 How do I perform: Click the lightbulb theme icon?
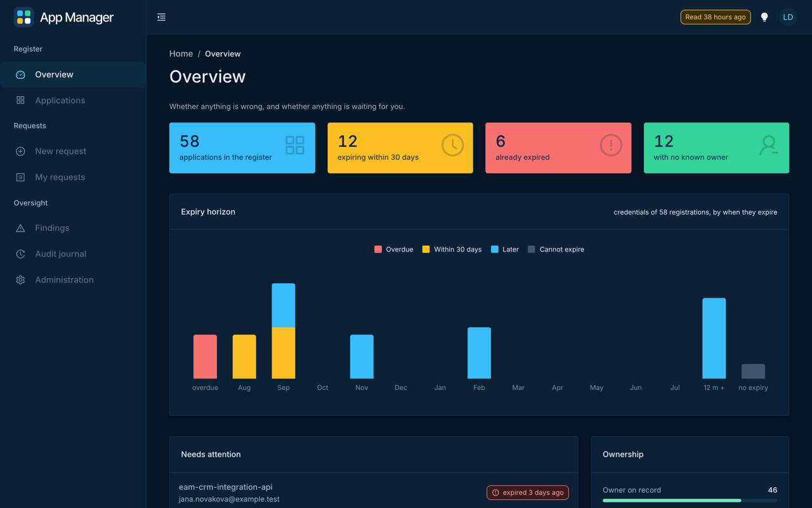pos(764,17)
